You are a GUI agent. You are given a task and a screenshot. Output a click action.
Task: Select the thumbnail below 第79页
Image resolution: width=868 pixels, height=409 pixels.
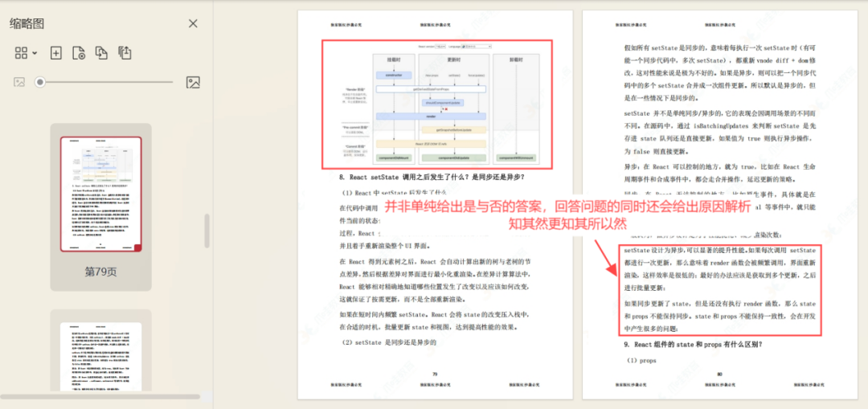pyautogui.click(x=100, y=357)
